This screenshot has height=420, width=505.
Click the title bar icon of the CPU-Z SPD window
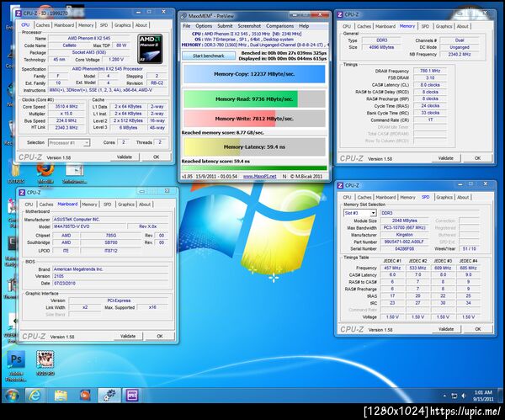pos(340,185)
